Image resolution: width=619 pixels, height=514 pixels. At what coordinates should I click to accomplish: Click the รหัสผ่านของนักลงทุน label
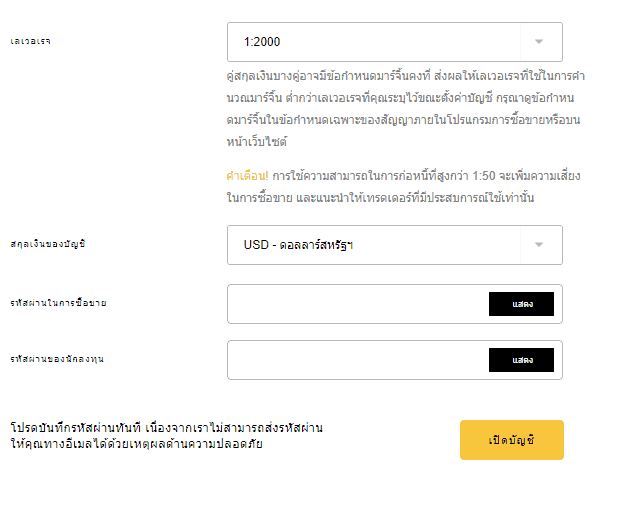tap(57, 359)
